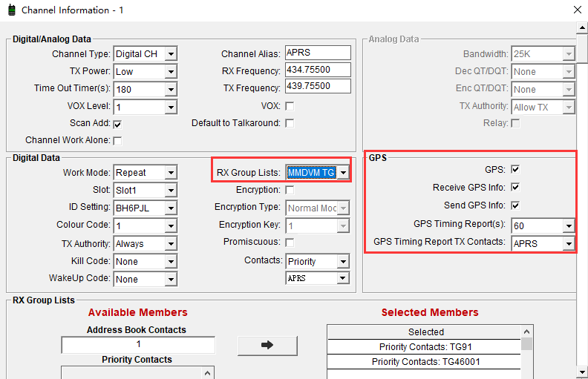
Task: Toggle the Receive GPS Info checkbox
Action: (515, 188)
